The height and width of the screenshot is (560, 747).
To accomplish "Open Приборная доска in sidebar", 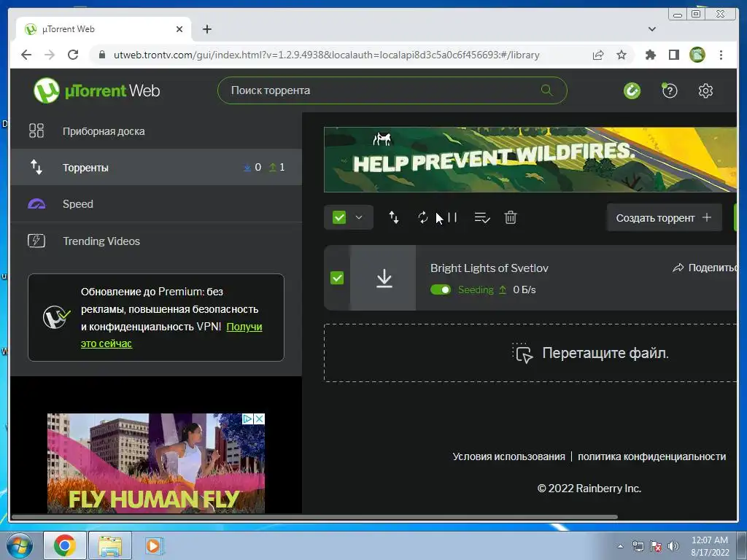I will (x=156, y=131).
